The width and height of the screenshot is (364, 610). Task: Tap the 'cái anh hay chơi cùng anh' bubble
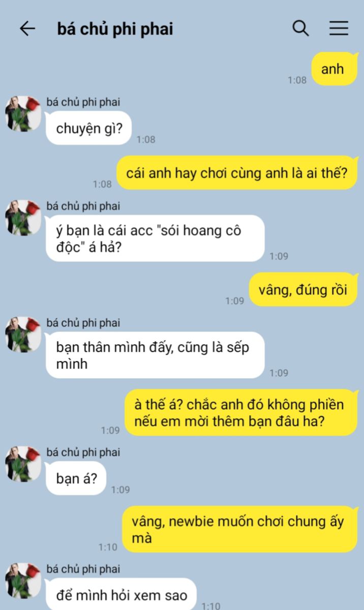point(237,173)
